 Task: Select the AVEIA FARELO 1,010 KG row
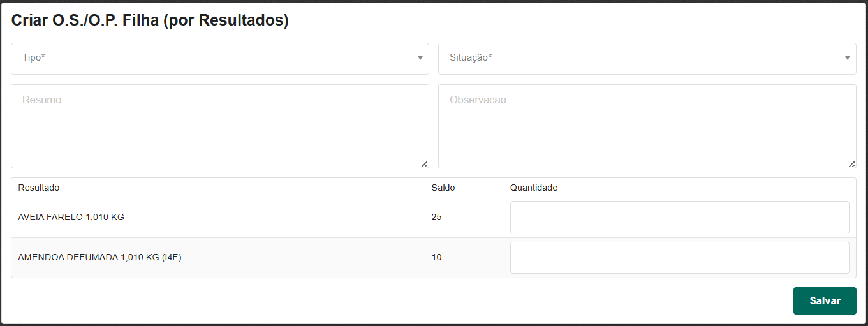pyautogui.click(x=71, y=218)
